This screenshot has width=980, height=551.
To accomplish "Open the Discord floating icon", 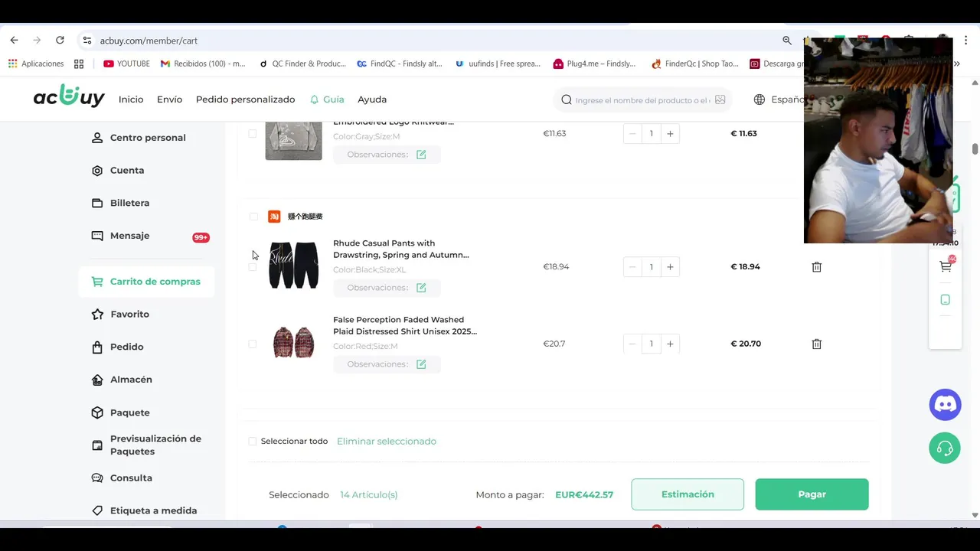I will [x=945, y=405].
